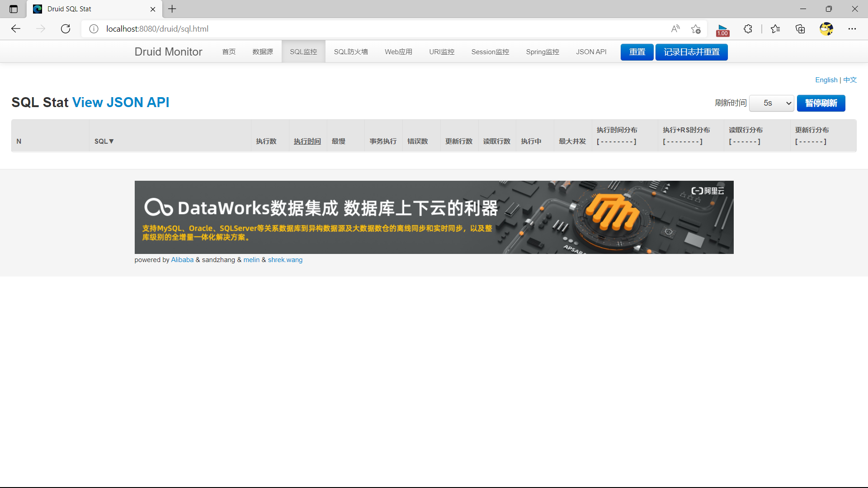Open the shrek.wang footer link

[x=285, y=260]
